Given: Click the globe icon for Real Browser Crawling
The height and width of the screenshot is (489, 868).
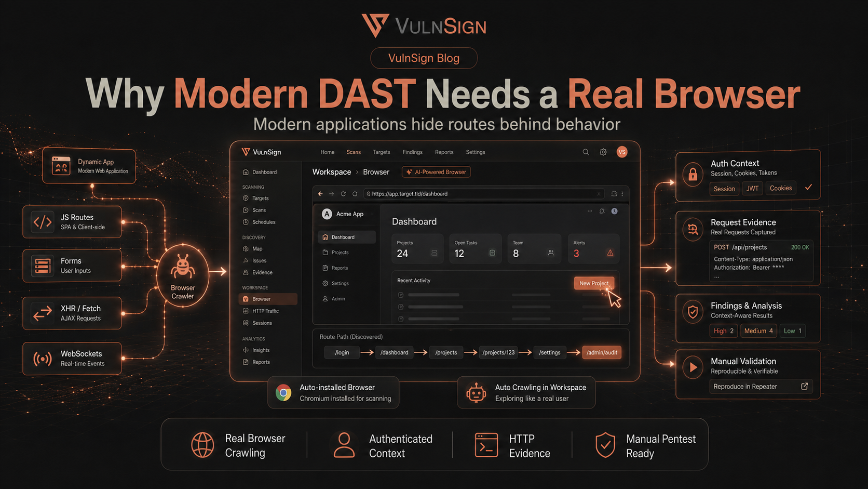Looking at the screenshot, I should (202, 445).
